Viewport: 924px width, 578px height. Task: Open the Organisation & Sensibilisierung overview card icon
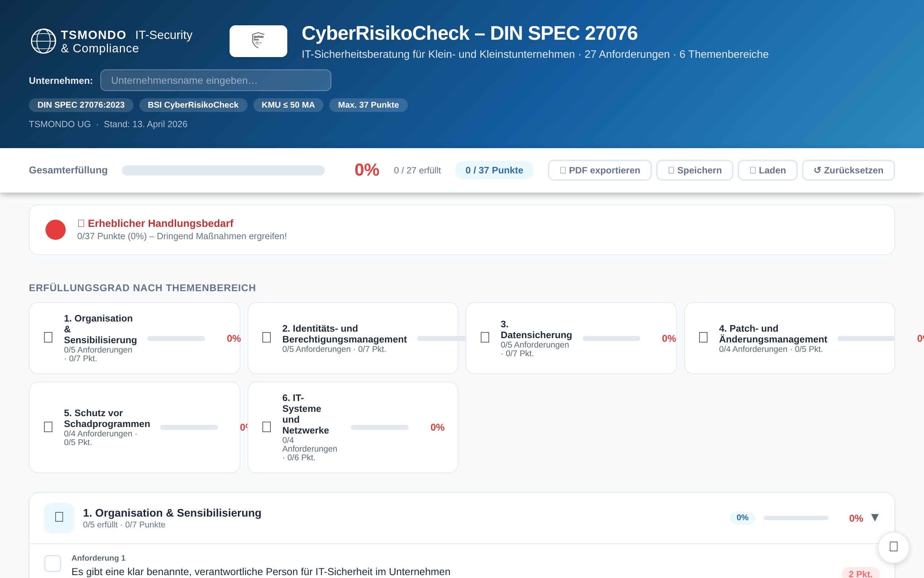click(x=48, y=337)
